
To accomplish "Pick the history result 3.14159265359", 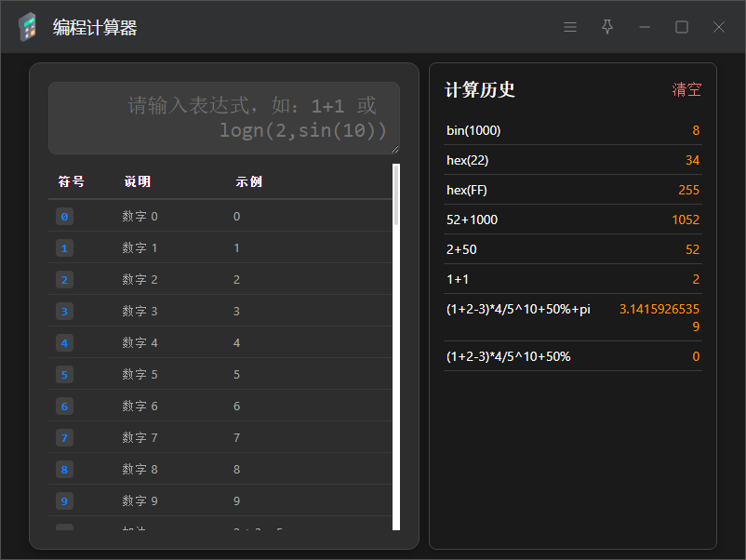I will [x=660, y=317].
